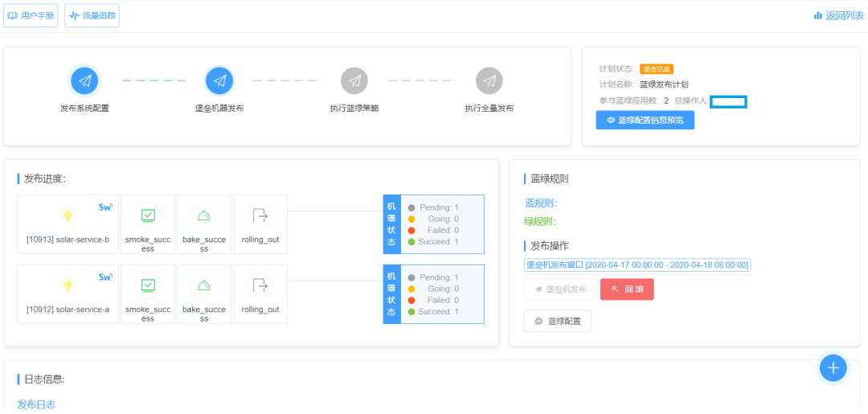Image resolution: width=868 pixels, height=414 pixels.
Task: Open the 蓝绿配置 settings button
Action: click(x=558, y=321)
